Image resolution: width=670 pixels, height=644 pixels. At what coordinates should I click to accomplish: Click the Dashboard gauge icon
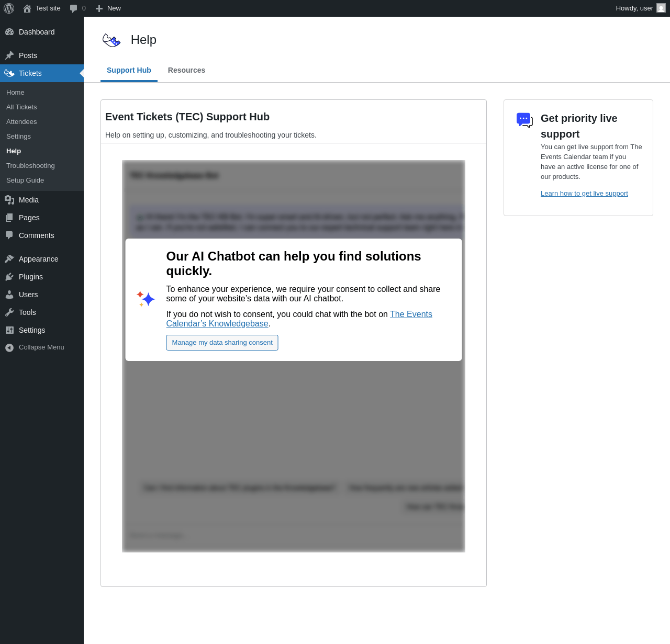[9, 32]
